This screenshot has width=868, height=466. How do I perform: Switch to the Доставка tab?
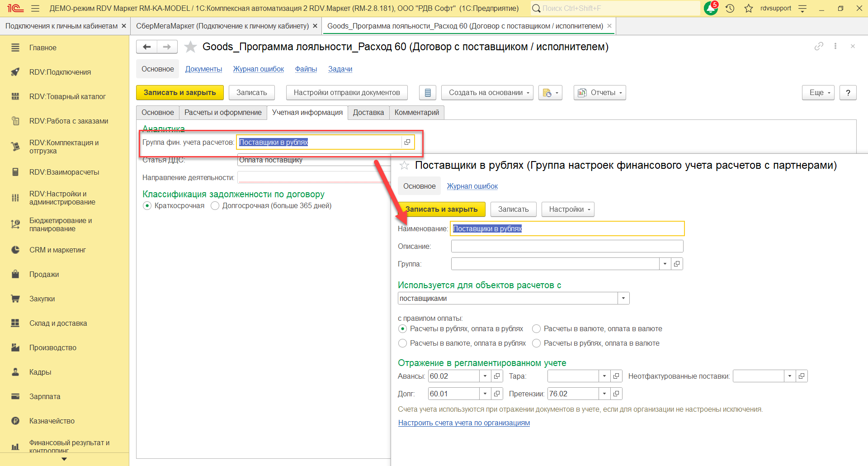point(368,112)
